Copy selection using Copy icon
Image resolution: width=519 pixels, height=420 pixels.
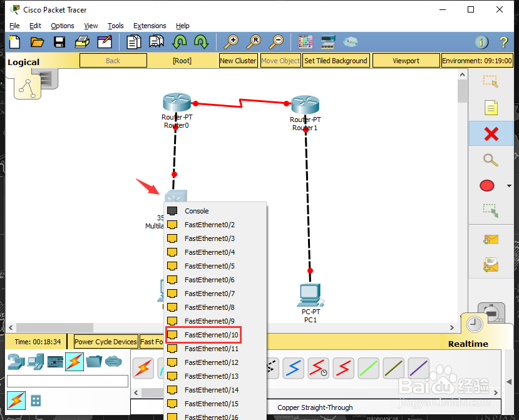[x=134, y=42]
